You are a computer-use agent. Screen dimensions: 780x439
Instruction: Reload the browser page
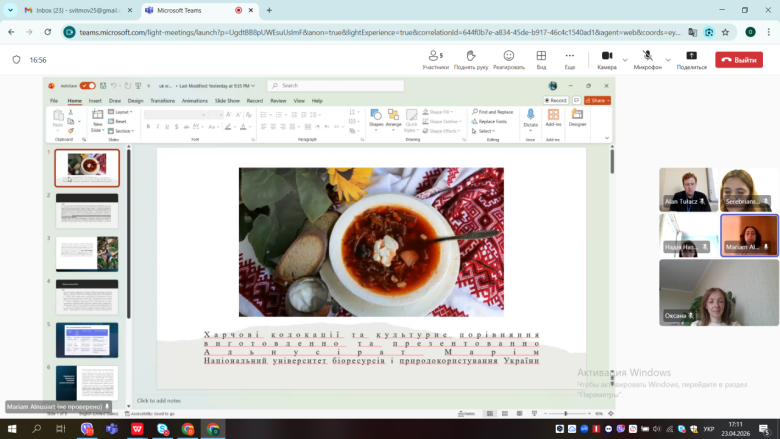48,32
